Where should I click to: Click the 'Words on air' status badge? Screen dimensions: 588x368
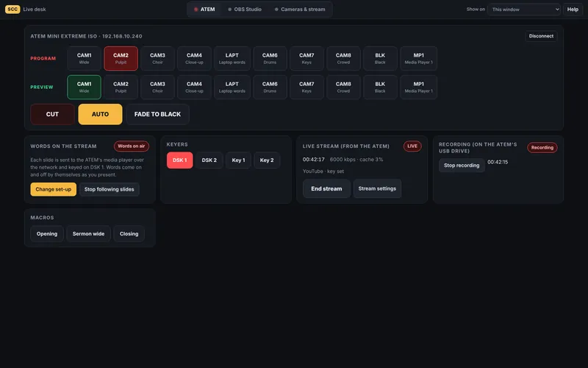coord(132,146)
